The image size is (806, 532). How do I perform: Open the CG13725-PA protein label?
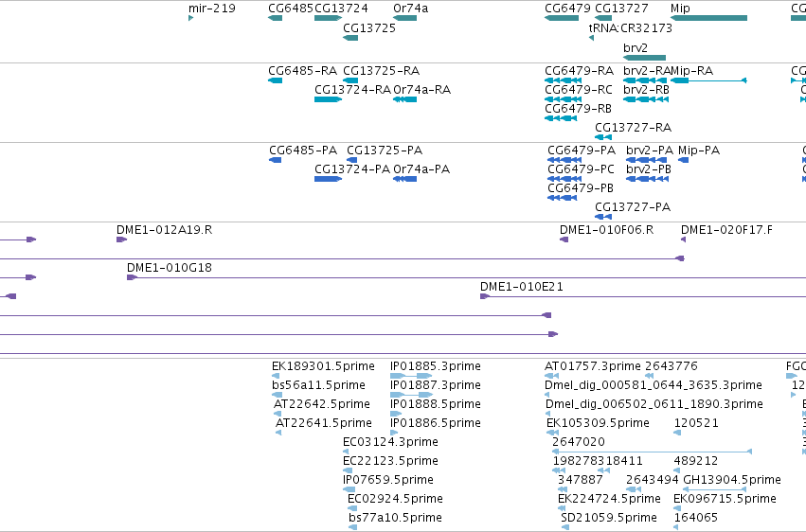[x=385, y=150]
